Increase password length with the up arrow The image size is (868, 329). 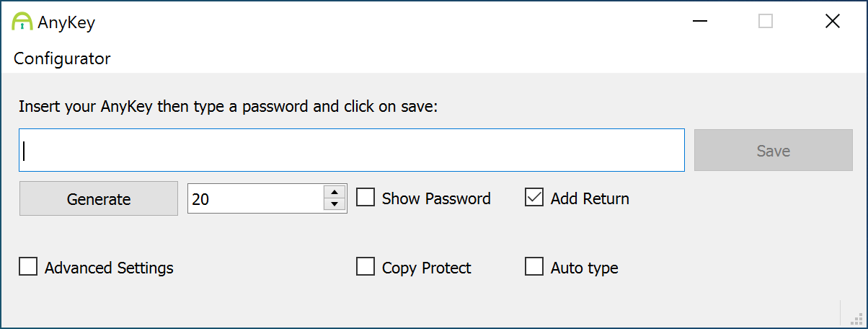335,192
